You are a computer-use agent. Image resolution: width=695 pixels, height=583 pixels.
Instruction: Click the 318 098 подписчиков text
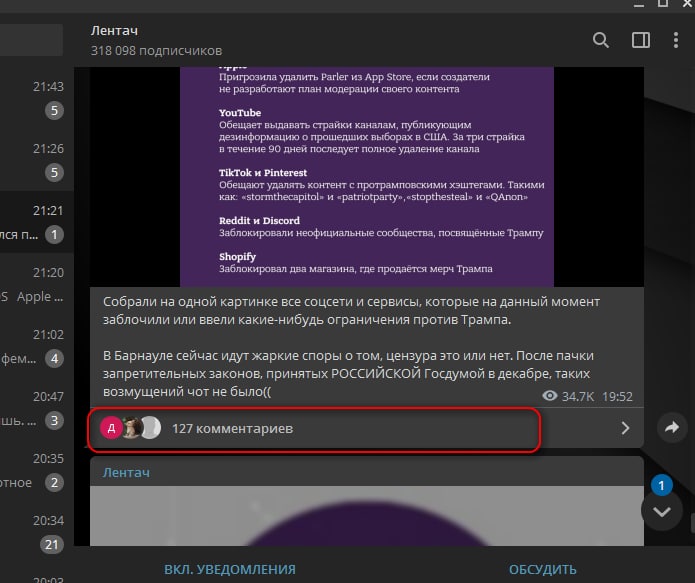click(x=156, y=51)
